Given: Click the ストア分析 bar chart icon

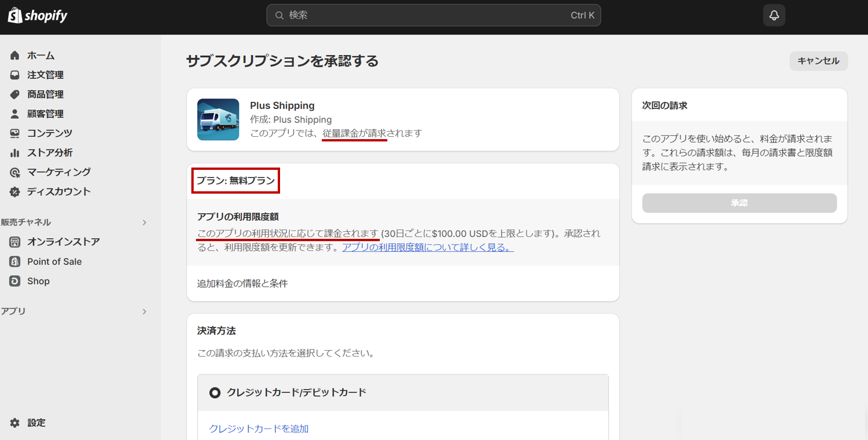Looking at the screenshot, I should point(15,153).
